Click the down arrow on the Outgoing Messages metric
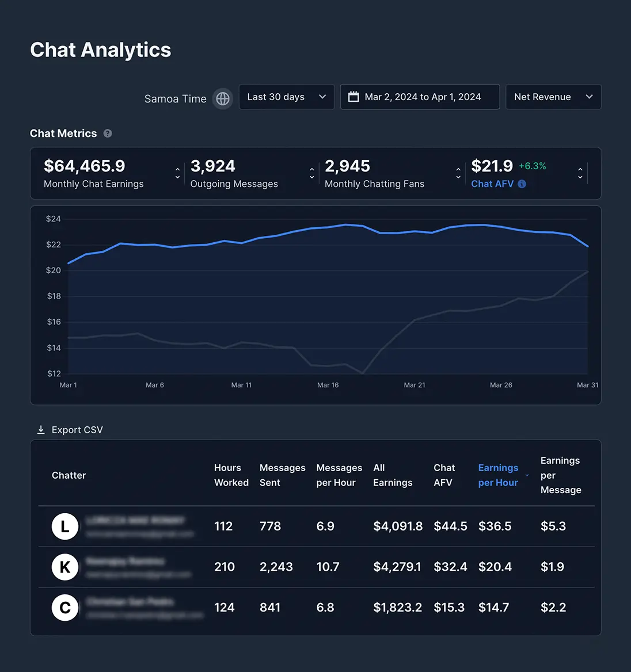This screenshot has width=631, height=672. 311,176
